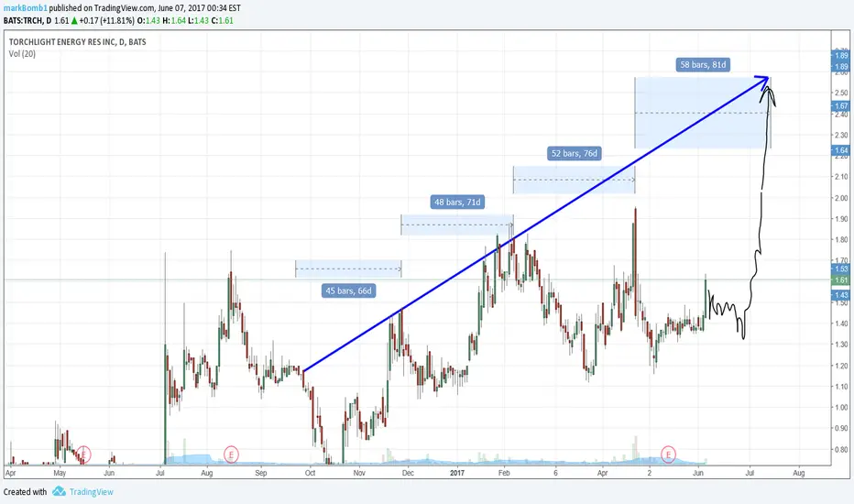
Task: Click the 'C:1.61' close value
Action: point(223,21)
